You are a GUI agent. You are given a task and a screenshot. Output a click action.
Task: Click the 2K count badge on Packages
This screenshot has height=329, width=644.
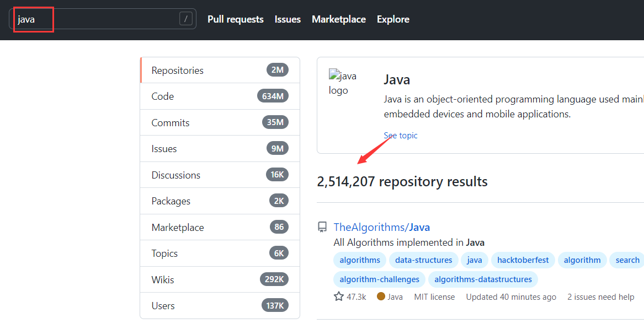[x=279, y=201]
